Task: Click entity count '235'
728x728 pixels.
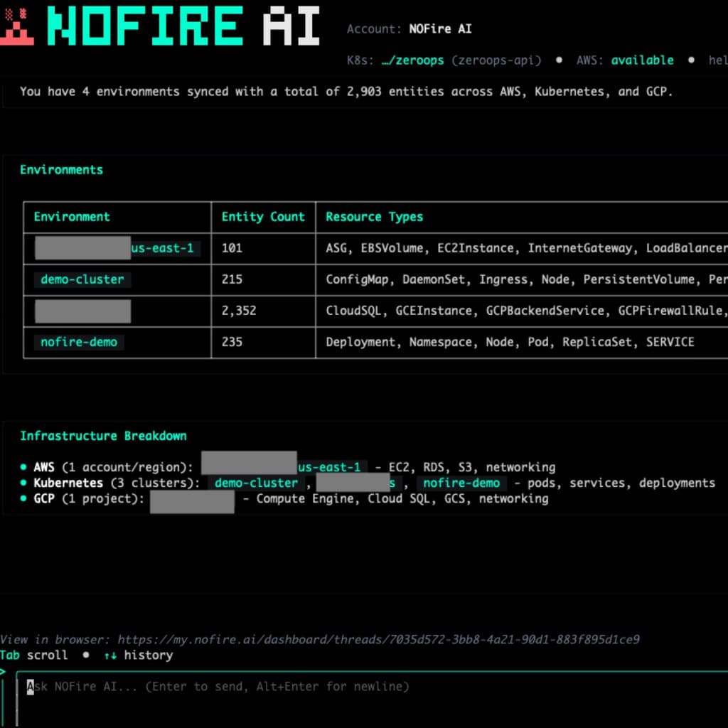Action: [x=232, y=342]
